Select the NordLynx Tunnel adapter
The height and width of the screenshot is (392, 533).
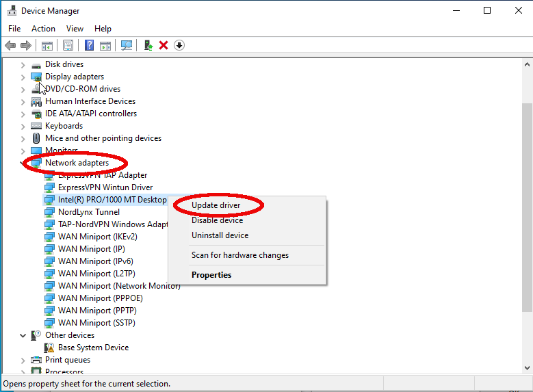(x=89, y=212)
